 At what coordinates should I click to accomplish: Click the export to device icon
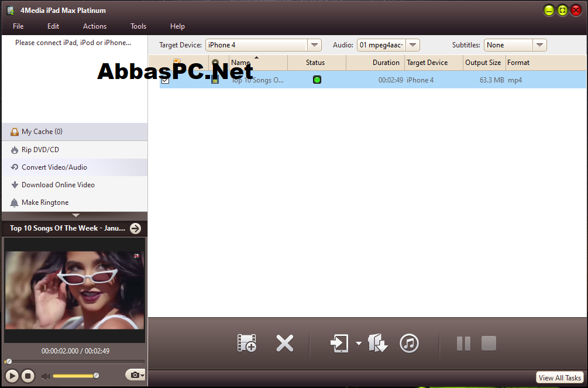(x=340, y=343)
